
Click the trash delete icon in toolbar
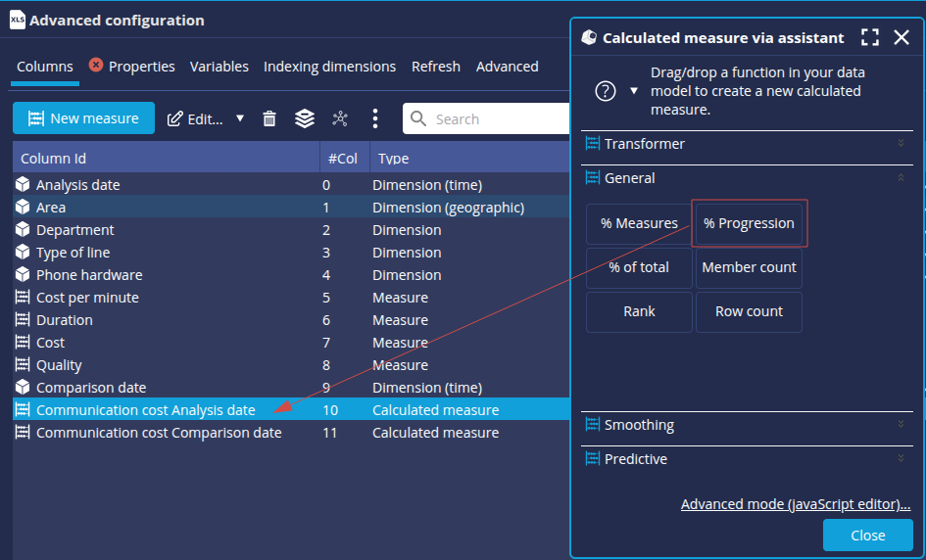point(269,118)
